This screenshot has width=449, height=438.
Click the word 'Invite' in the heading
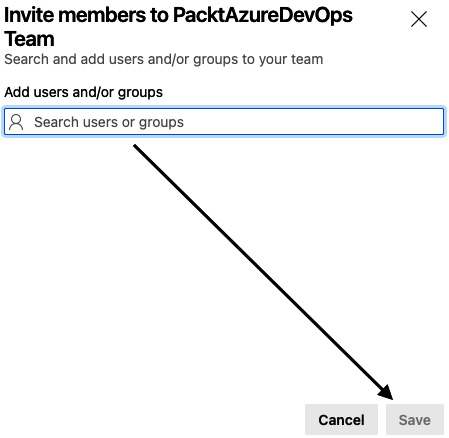[29, 15]
